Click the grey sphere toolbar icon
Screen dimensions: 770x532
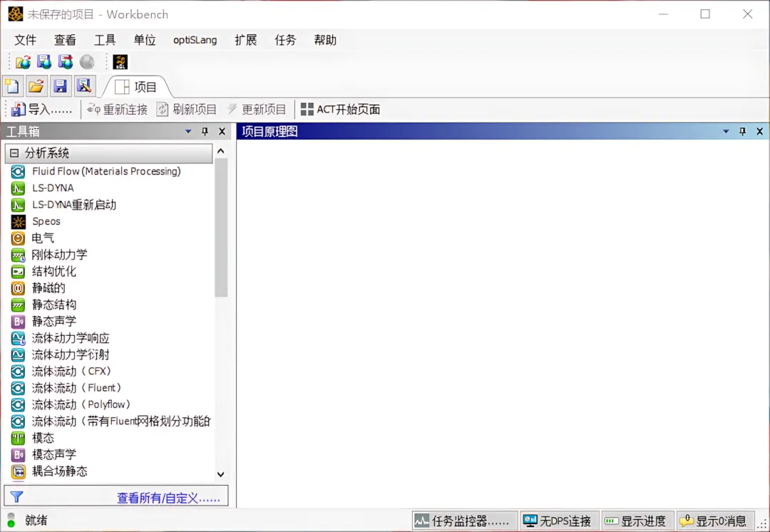(x=87, y=62)
